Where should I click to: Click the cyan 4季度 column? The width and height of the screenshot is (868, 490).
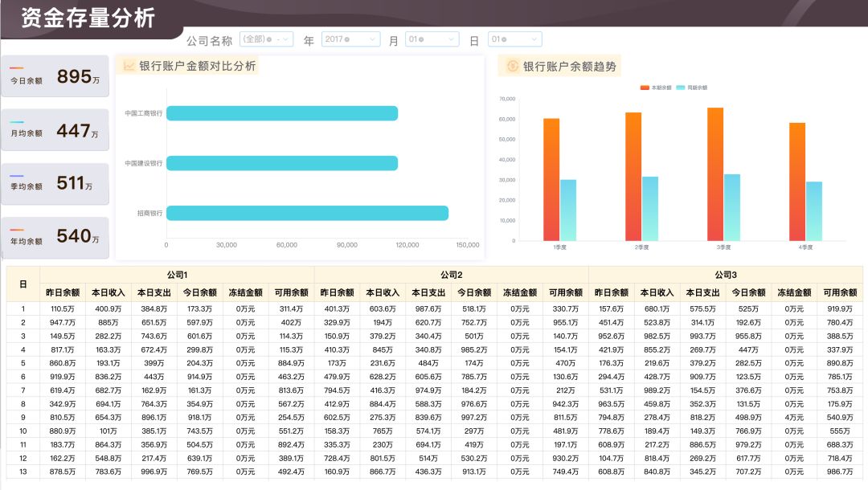point(813,211)
